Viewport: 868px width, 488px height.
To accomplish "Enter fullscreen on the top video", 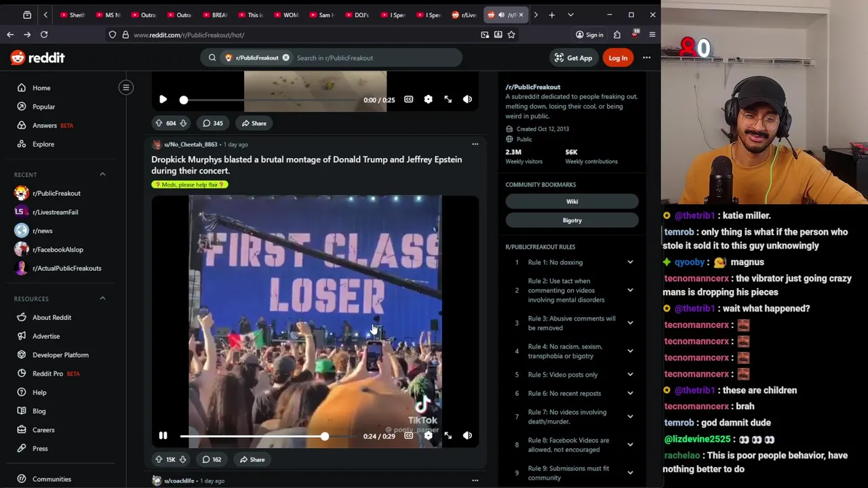I will (x=448, y=100).
